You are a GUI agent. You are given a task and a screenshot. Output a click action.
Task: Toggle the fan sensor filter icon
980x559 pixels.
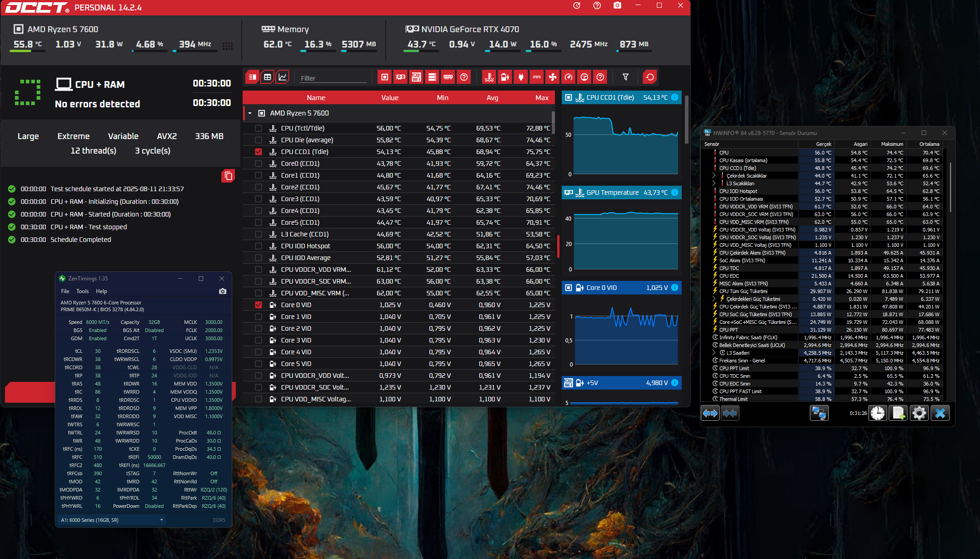click(553, 77)
